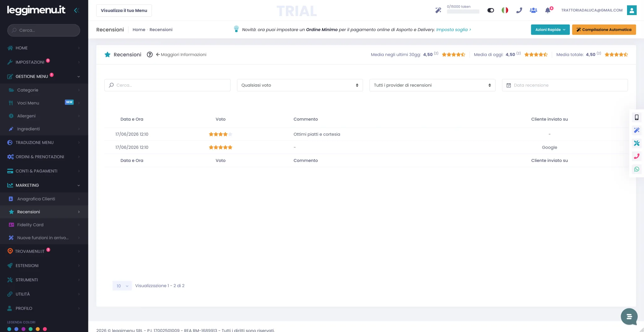644x332 pixels.
Task: Click Maggiori Informazioni link
Action: [181, 54]
